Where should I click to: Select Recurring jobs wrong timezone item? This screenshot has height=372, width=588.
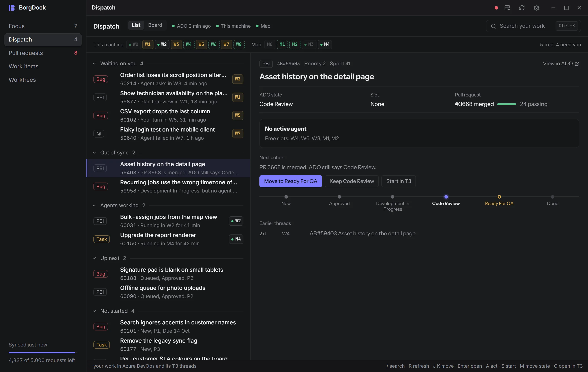click(x=168, y=187)
